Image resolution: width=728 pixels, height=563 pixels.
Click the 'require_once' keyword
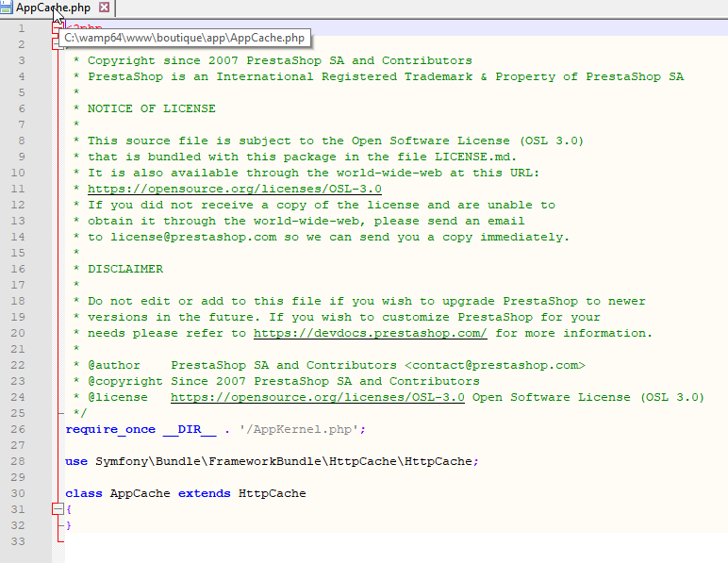110,429
